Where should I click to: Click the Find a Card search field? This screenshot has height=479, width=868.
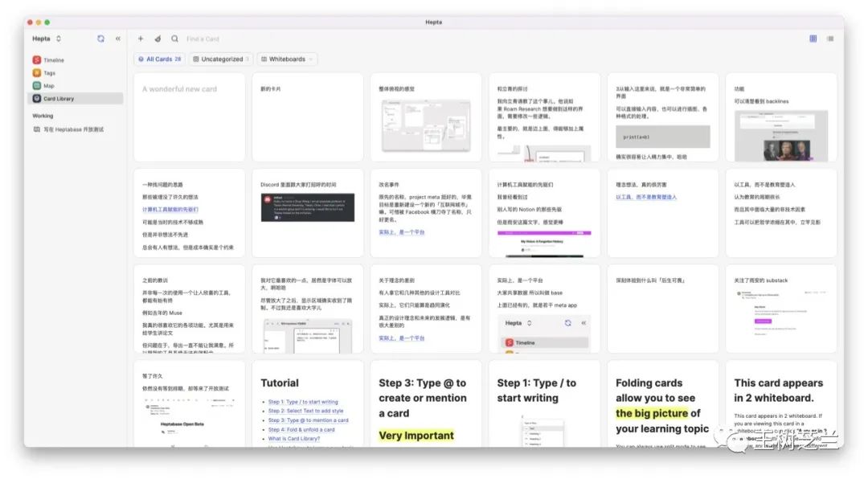[203, 39]
